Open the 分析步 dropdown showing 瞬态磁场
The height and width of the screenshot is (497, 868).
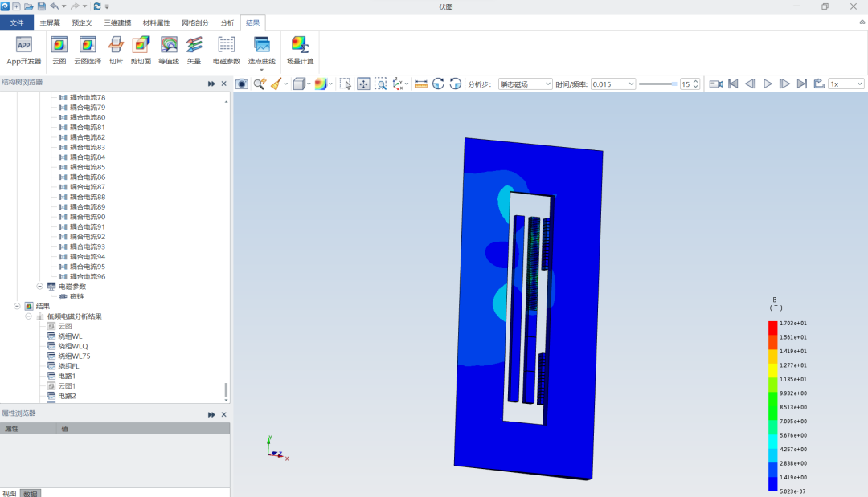click(x=525, y=84)
